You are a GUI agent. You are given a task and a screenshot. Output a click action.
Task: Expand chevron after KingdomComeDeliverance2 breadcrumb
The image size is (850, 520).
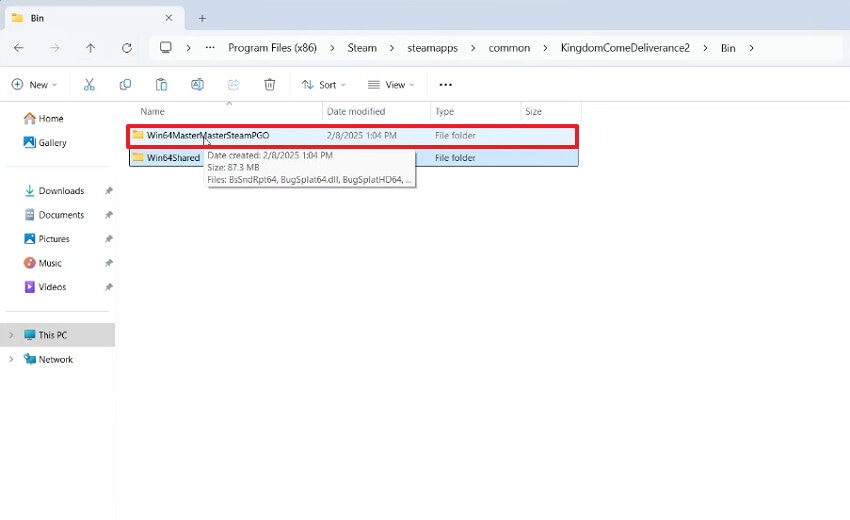705,48
